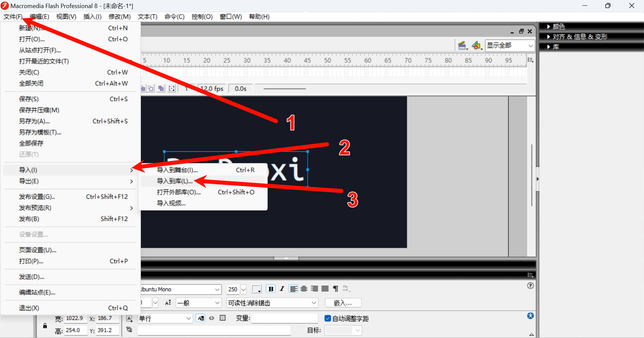The width and height of the screenshot is (644, 338).
Task: Click the line type A icon
Action: pos(129,318)
